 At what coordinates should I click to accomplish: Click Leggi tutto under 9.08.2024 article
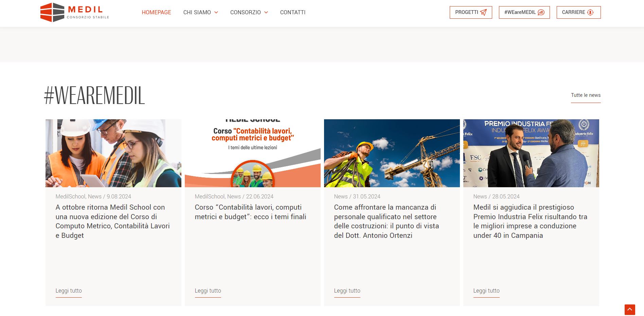[69, 291]
